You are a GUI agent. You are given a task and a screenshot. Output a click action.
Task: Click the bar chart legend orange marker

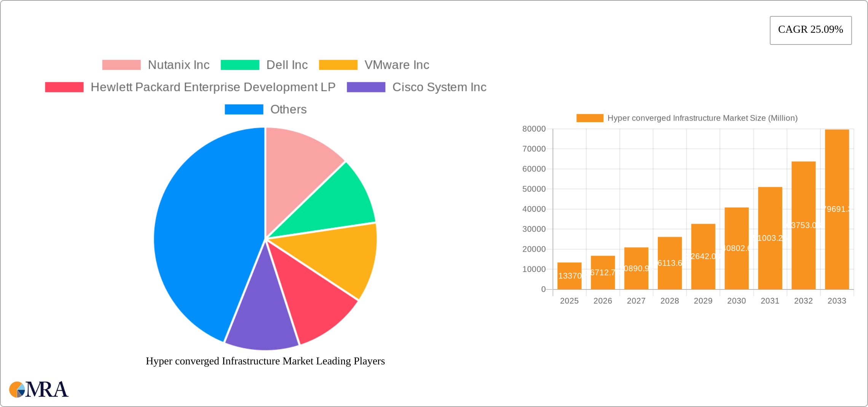(x=589, y=118)
